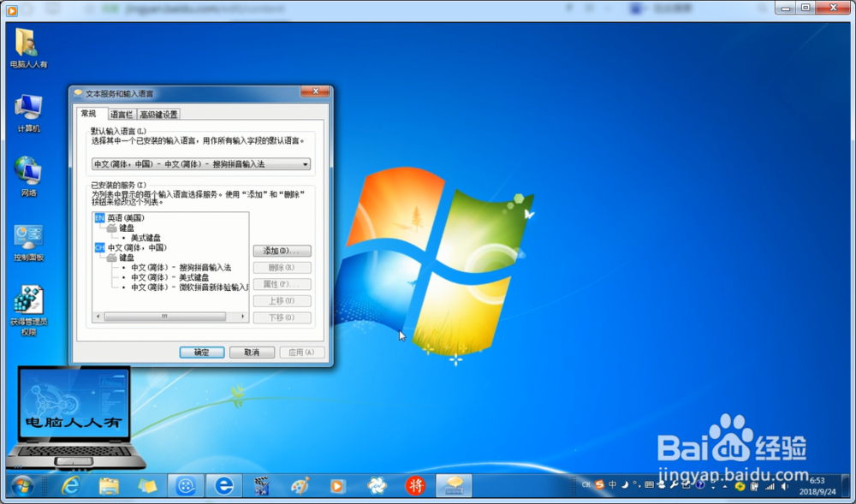The width and height of the screenshot is (856, 504).
Task: Switch to the 语言栏 tab
Action: coord(122,114)
